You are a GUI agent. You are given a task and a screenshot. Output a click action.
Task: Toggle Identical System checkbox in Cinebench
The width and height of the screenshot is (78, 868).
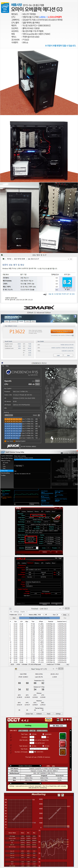point(15,441)
